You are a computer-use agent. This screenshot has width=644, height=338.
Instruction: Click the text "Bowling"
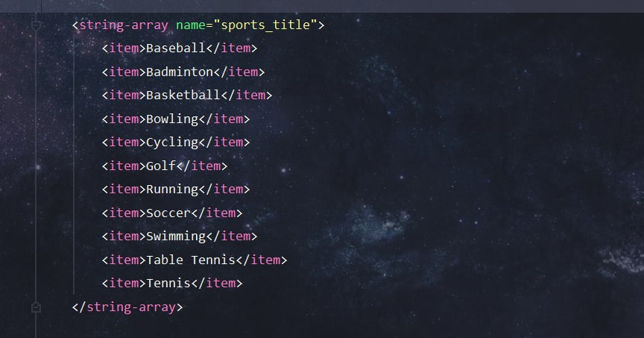[172, 119]
